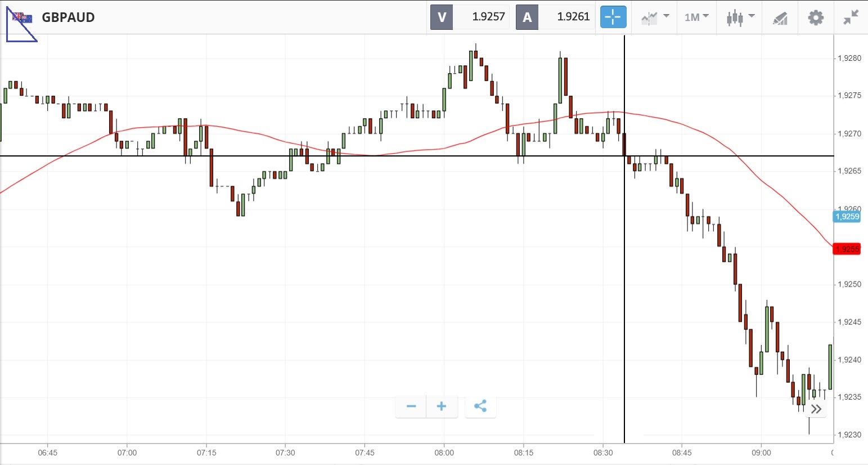The height and width of the screenshot is (465, 868).
Task: Click the V sell price button
Action: coord(470,17)
